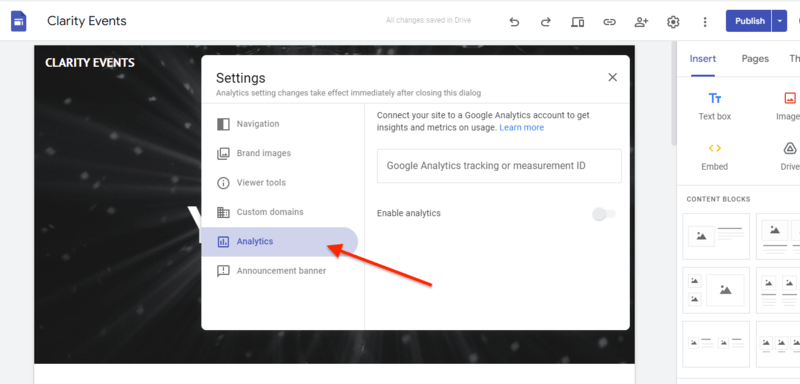Share with others icon
Screen dimensions: 800x384
pos(641,22)
